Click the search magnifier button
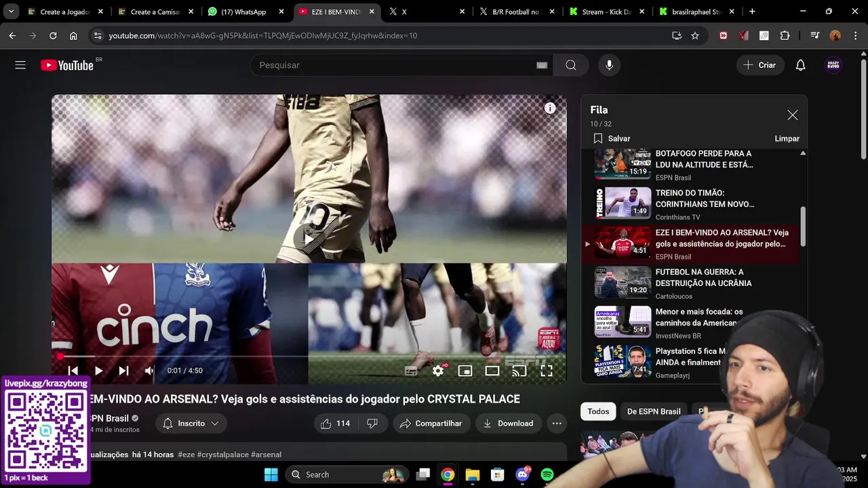 (571, 65)
